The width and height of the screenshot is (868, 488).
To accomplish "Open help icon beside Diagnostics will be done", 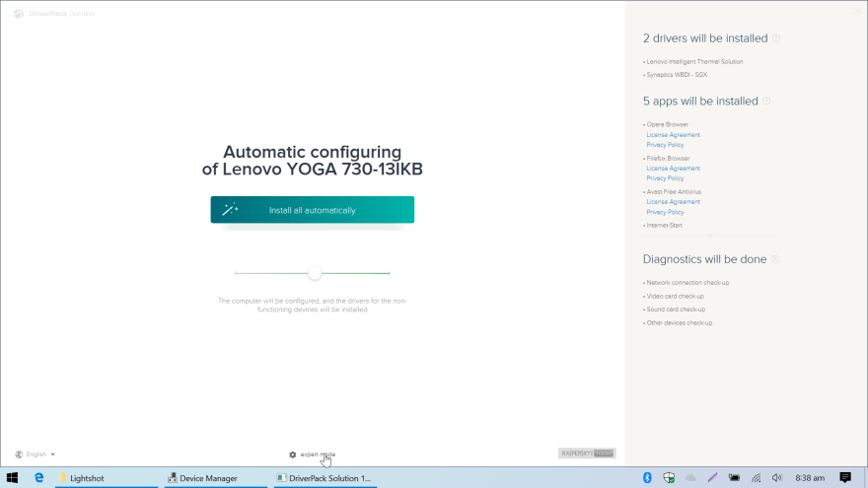I will tap(775, 259).
